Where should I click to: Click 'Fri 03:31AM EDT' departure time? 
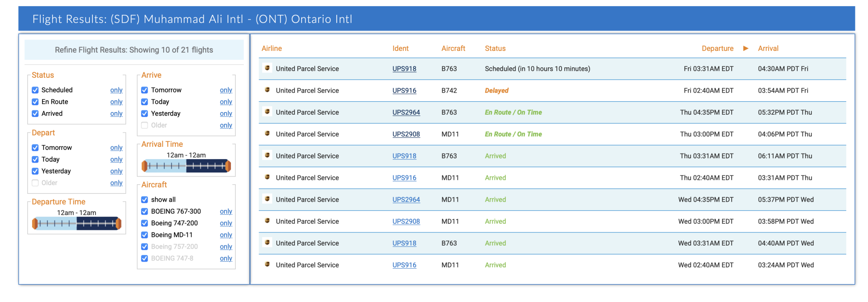click(x=709, y=69)
